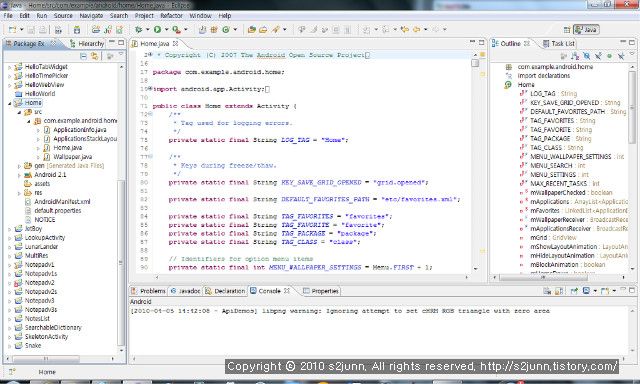
Task: Click the Outline Sort alphabetically icon
Action: click(x=576, y=56)
